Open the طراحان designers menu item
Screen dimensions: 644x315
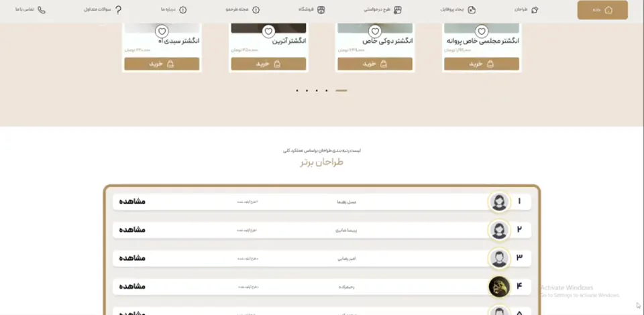click(526, 10)
